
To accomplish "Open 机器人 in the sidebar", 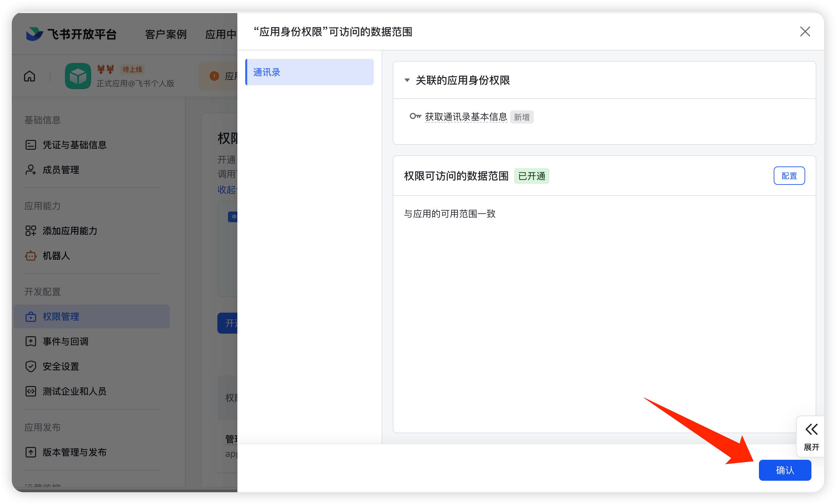I will click(56, 256).
